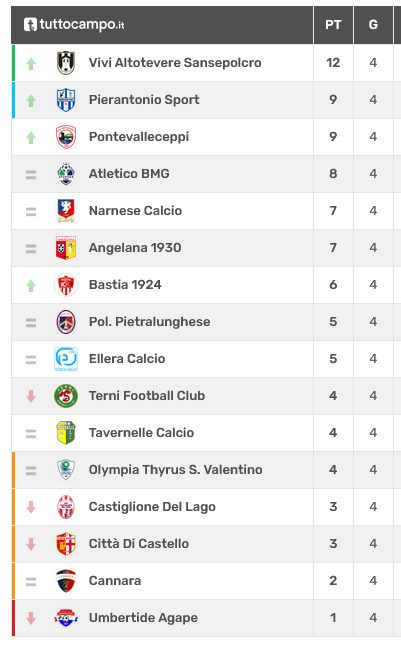This screenshot has width=401, height=649.
Task: Click the Umbertide Agape team badge
Action: [66, 618]
